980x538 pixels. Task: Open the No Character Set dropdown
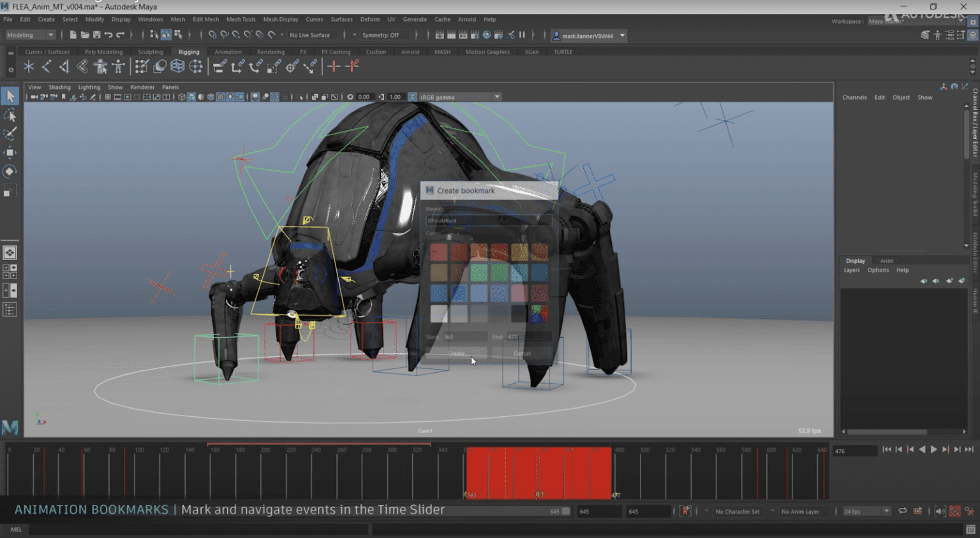coord(738,511)
